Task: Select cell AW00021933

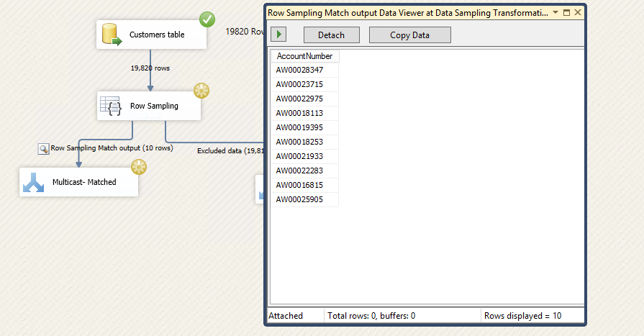Action: 305,156
